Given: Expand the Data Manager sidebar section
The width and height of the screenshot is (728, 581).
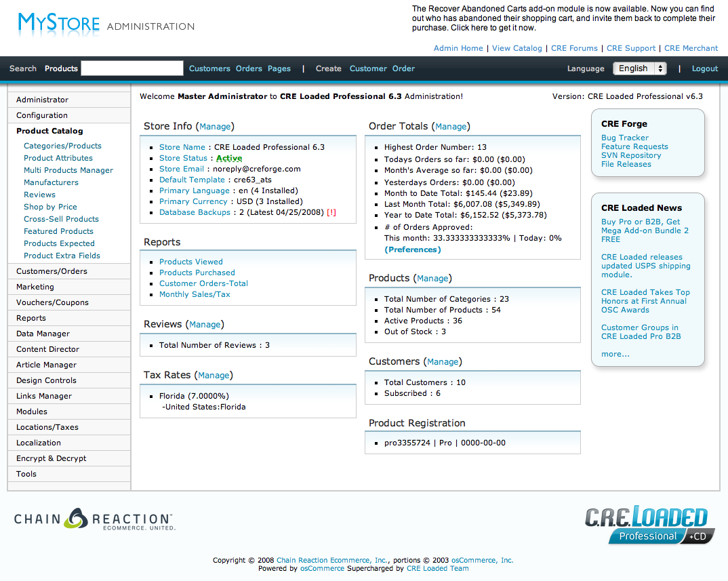Looking at the screenshot, I should [69, 334].
